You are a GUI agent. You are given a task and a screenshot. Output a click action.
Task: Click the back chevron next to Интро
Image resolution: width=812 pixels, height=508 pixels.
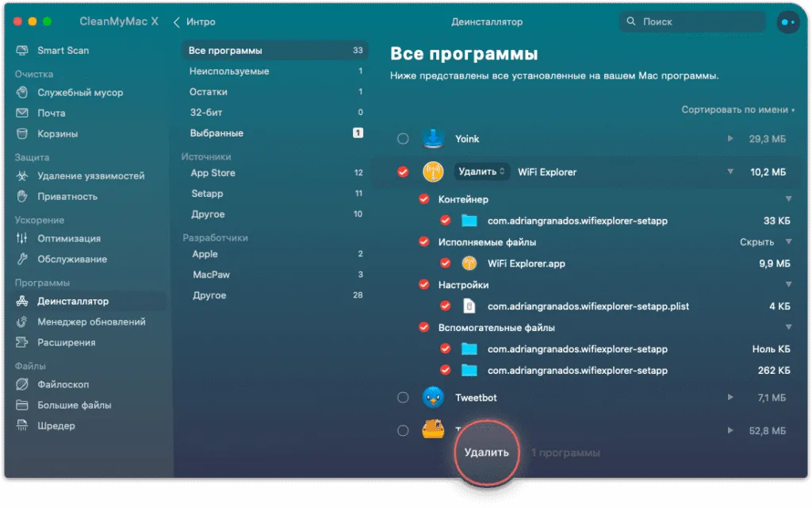(x=177, y=21)
